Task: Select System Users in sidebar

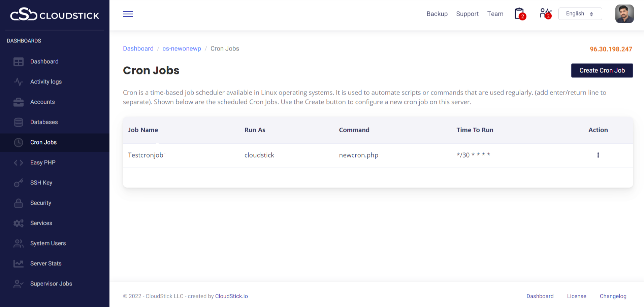Action: click(48, 243)
